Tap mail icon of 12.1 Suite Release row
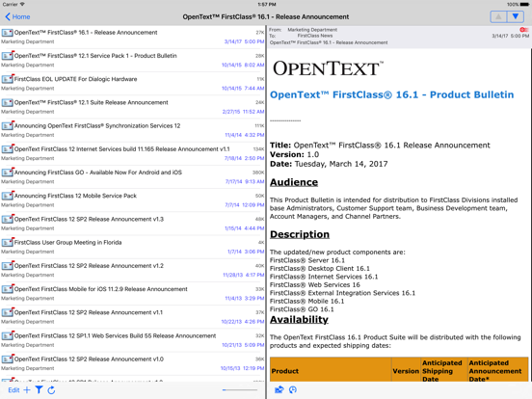 tap(7, 102)
